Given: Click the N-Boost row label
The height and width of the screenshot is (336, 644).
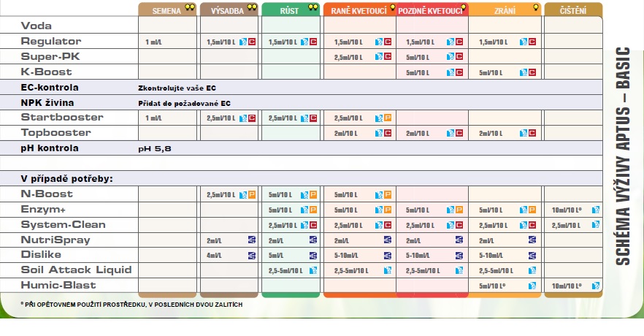Looking at the screenshot, I should [47, 194].
